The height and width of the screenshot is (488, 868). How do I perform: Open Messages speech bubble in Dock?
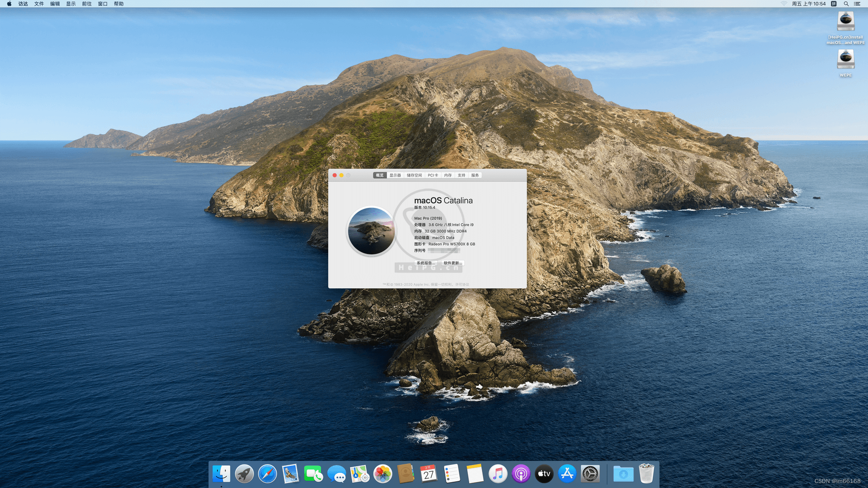(x=336, y=474)
